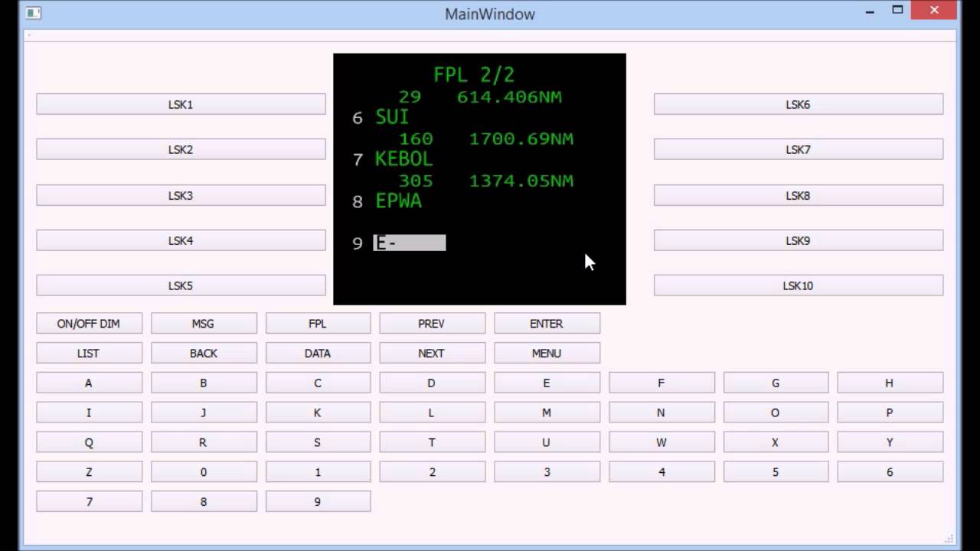Viewport: 980px width, 551px height.
Task: Select the LSK8 button
Action: click(799, 195)
